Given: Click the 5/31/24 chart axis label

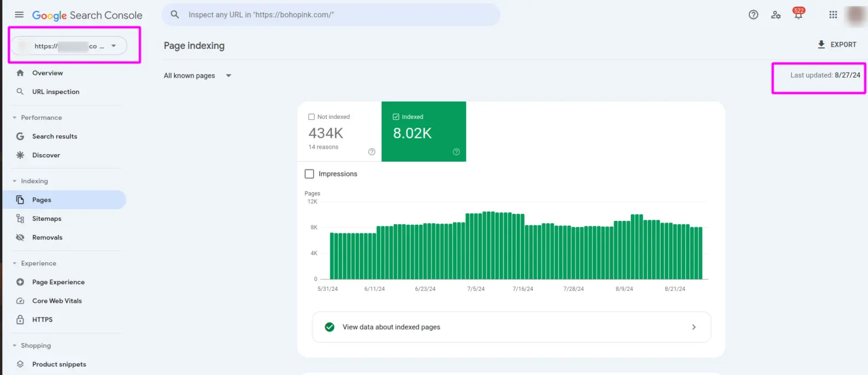Looking at the screenshot, I should click(328, 289).
